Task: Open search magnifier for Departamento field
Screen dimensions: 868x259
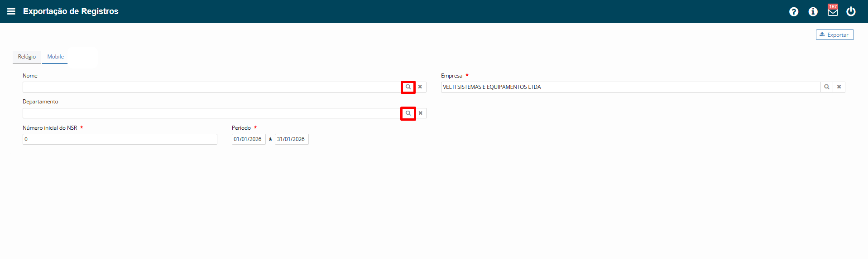Action: tap(408, 113)
